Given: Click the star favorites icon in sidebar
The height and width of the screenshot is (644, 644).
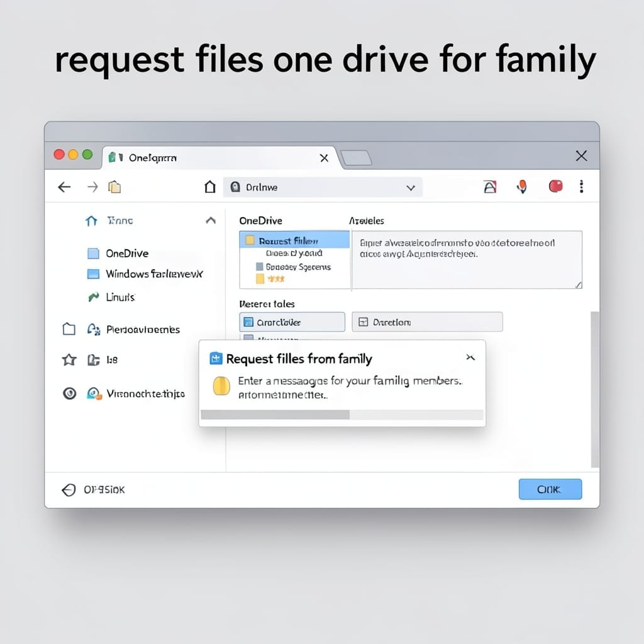Looking at the screenshot, I should click(x=69, y=360).
